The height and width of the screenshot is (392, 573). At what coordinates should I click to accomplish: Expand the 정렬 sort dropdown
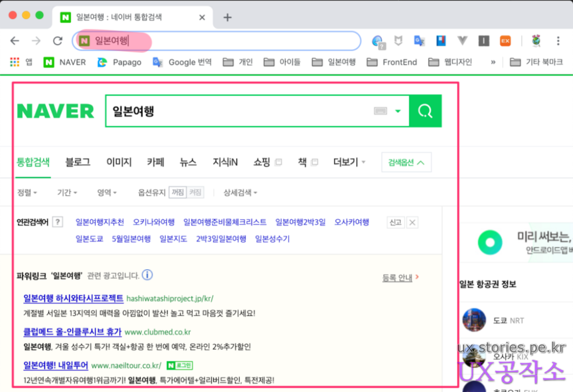coord(27,193)
